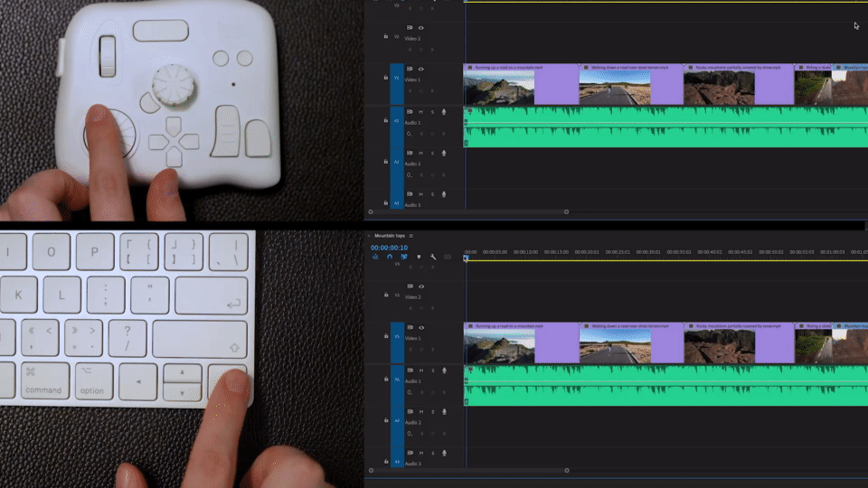Viewport: 868px width, 488px height.
Task: Open wrench timeline display settings
Action: (433, 257)
